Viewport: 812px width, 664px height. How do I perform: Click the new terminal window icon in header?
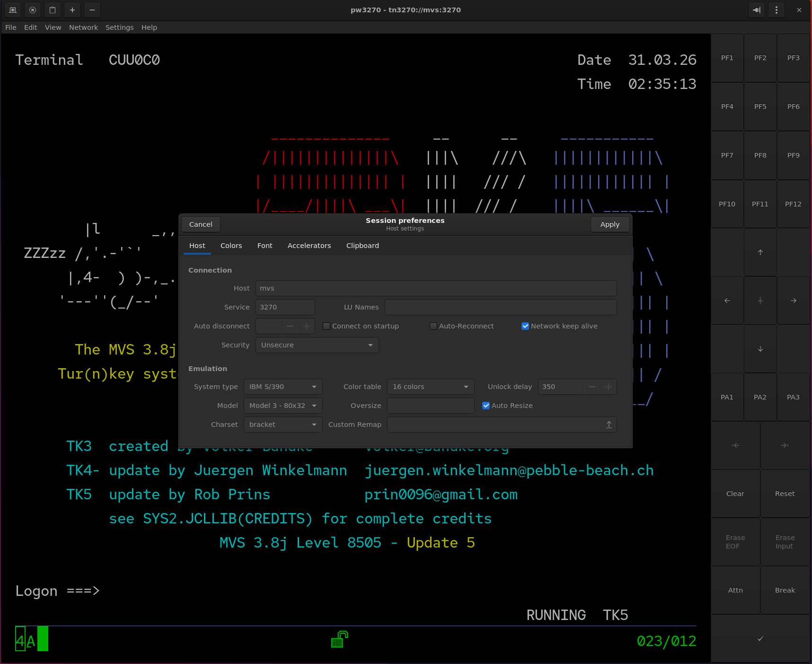click(13, 10)
